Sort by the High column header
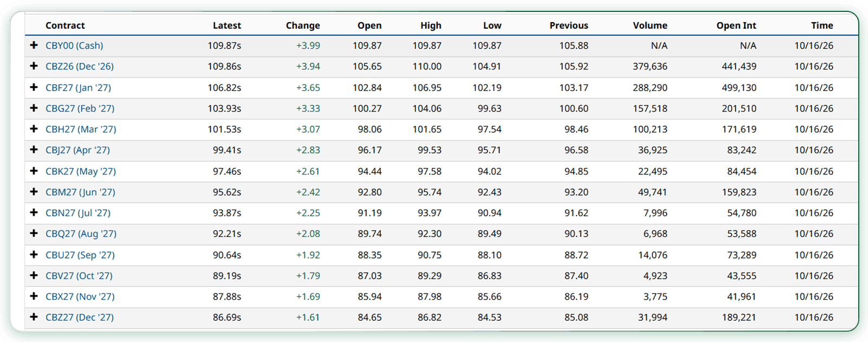Viewport: 868px width, 342px height. [x=431, y=25]
